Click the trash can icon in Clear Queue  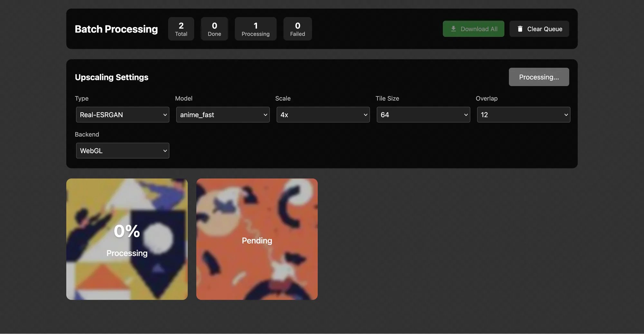[x=520, y=29]
